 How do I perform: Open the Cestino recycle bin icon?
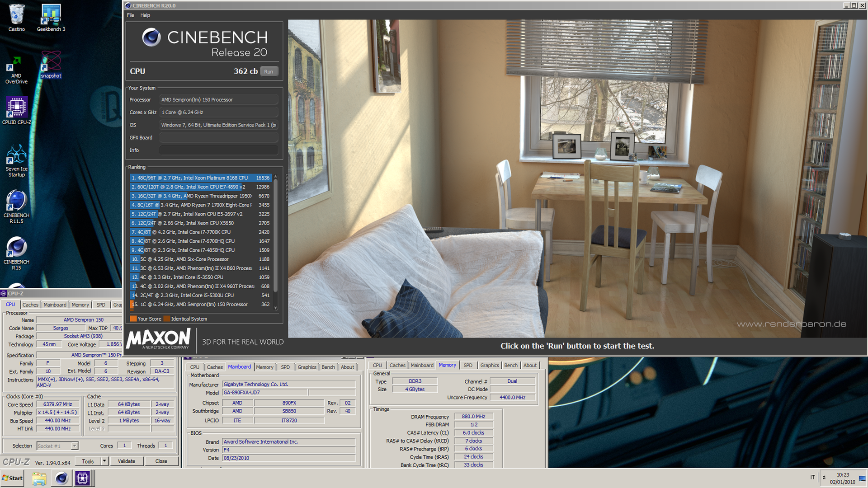coord(17,18)
